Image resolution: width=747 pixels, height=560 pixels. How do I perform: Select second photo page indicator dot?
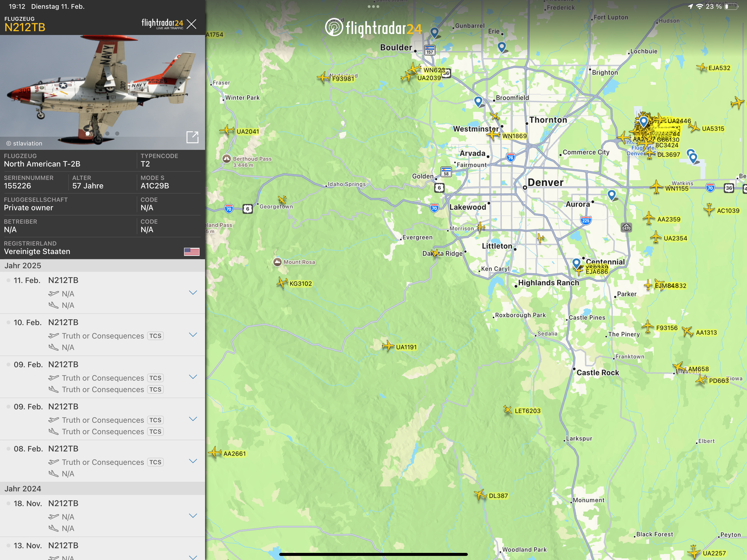pos(98,133)
